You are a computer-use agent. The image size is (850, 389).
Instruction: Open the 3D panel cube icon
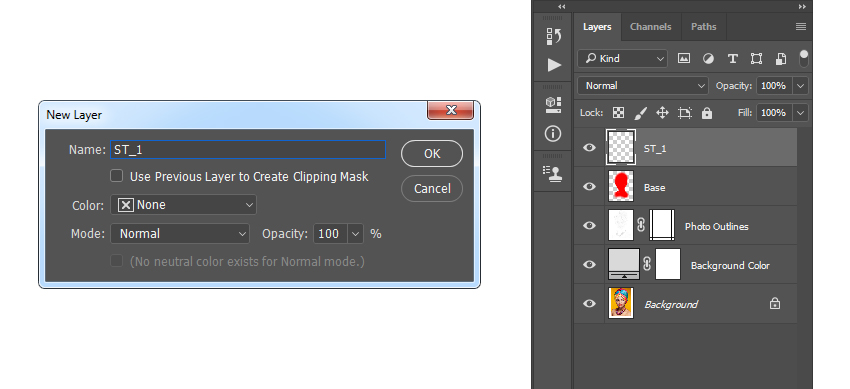pos(553,105)
